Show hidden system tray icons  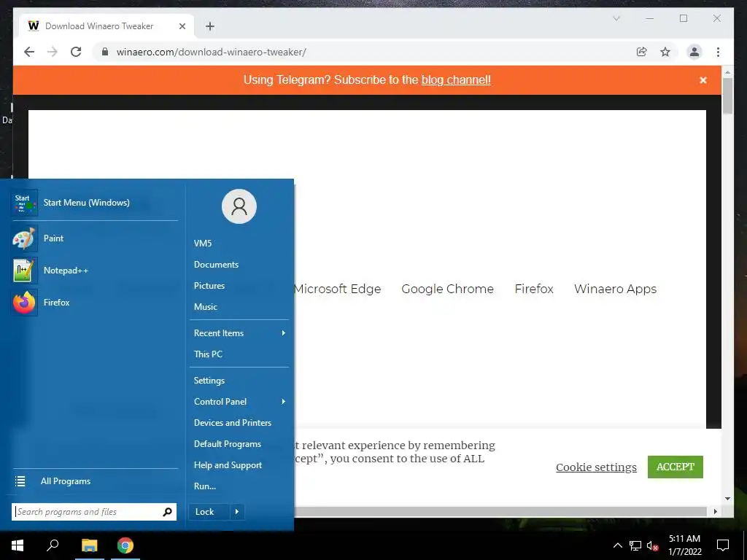pos(617,545)
